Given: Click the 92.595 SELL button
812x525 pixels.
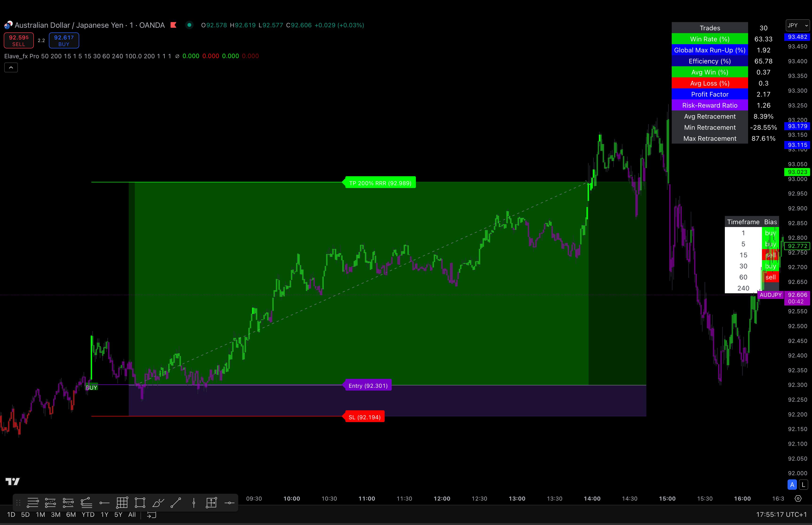Looking at the screenshot, I should pos(19,40).
